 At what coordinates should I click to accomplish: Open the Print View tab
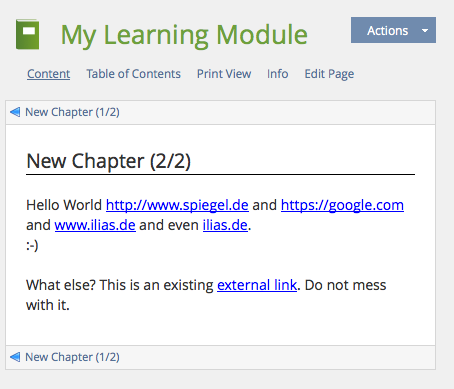tap(224, 74)
